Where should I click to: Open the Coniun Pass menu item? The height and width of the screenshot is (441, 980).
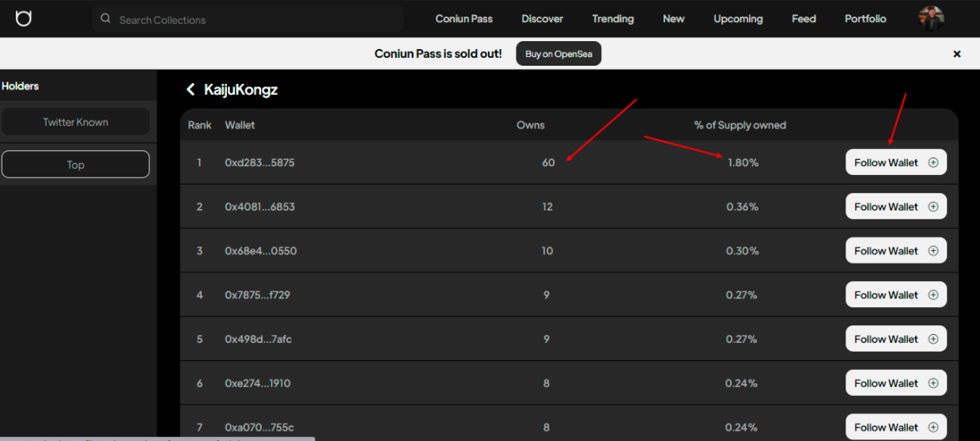pos(464,19)
